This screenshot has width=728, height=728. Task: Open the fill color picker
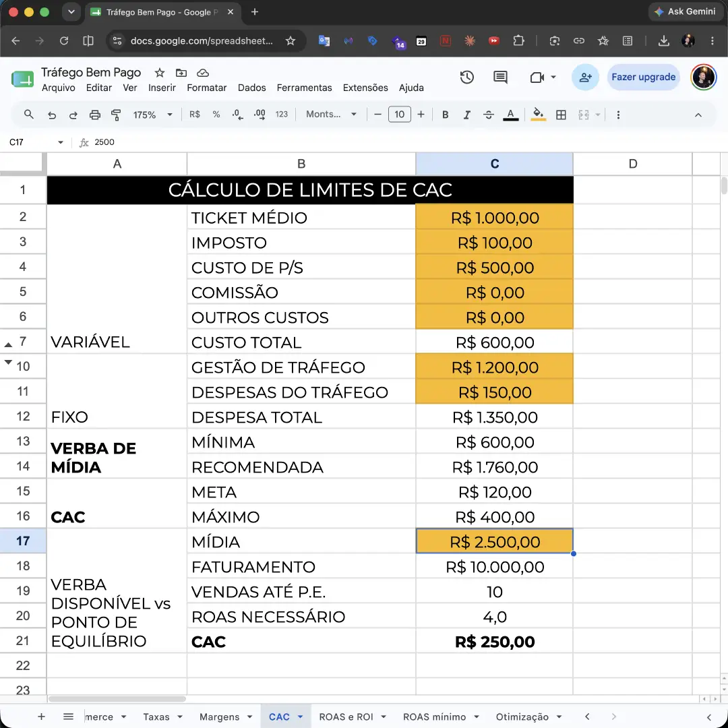click(538, 115)
